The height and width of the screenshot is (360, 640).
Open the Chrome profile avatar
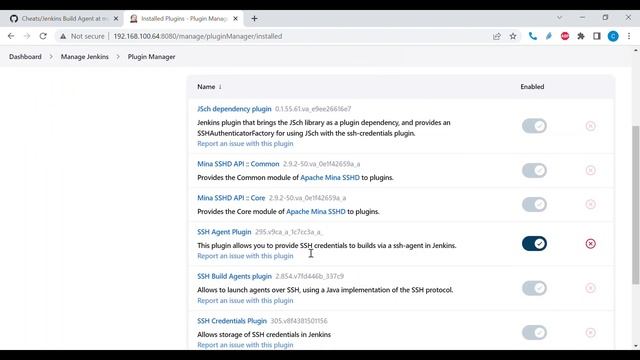point(613,36)
